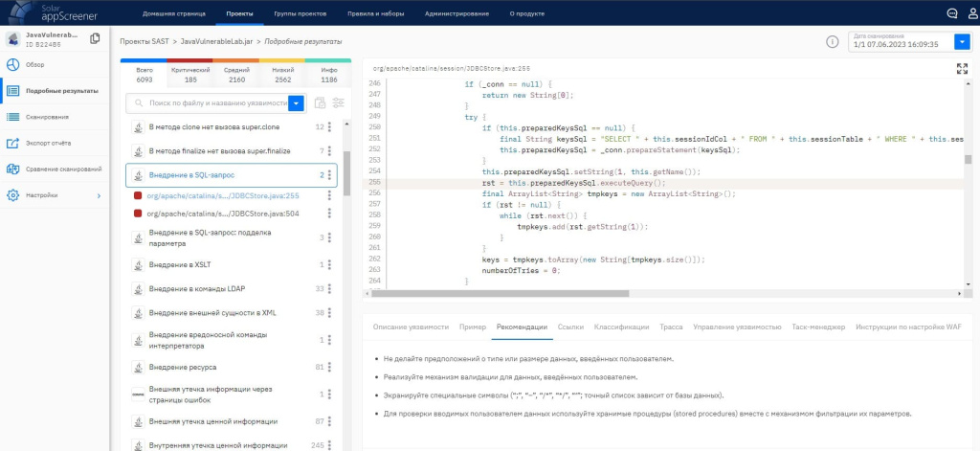
Task: Click the vulnerability list vertical scrollbar
Action: point(346,173)
